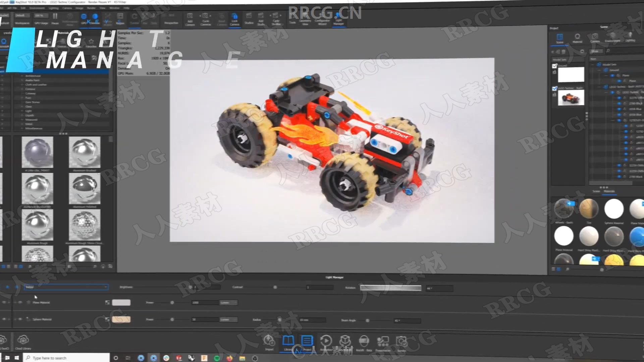Lock the LEGO Technic model set
Screen dimensions: 644x362
(554, 95)
